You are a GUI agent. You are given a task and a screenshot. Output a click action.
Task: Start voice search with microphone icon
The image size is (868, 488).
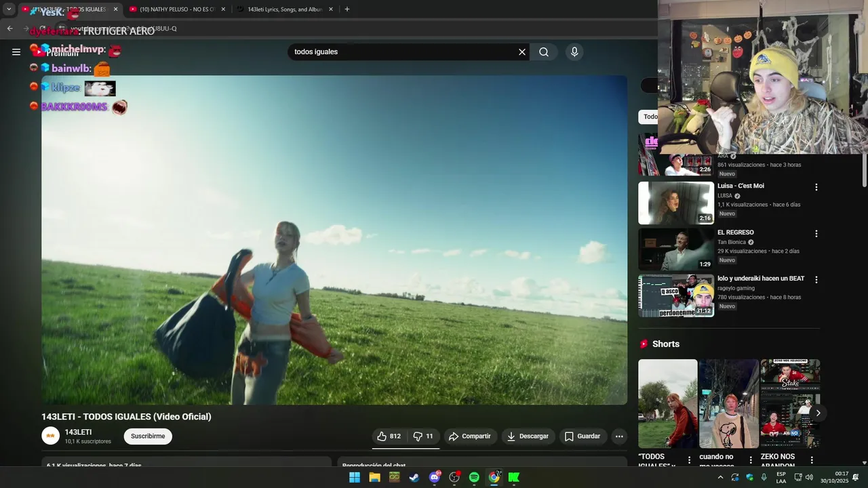pos(574,52)
